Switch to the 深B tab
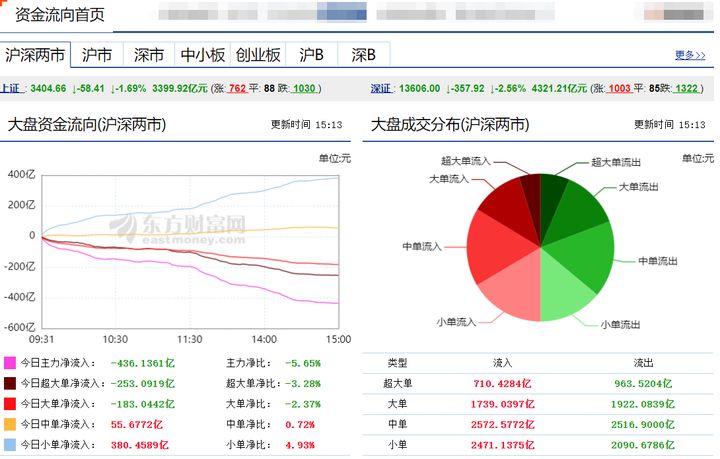The width and height of the screenshot is (720, 459). [x=364, y=55]
